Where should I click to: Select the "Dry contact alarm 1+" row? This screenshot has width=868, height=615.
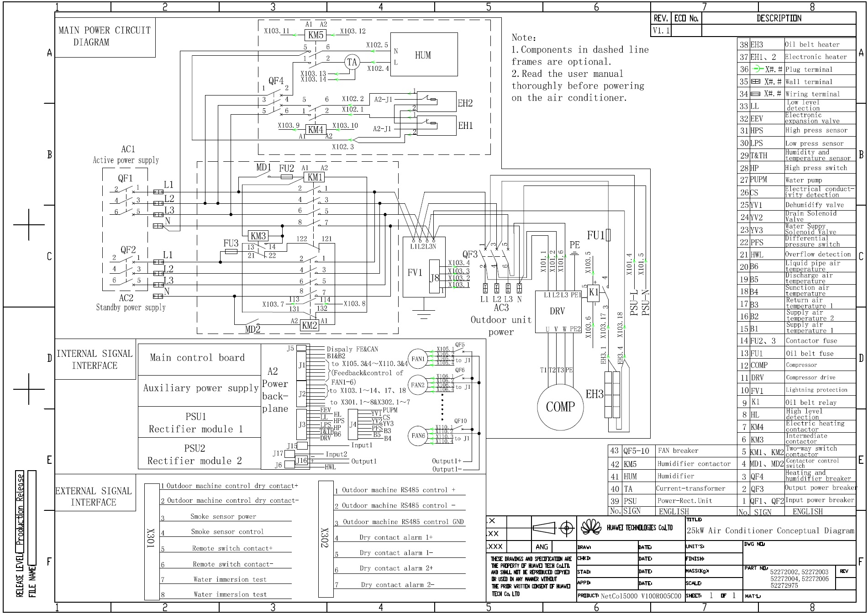point(400,537)
